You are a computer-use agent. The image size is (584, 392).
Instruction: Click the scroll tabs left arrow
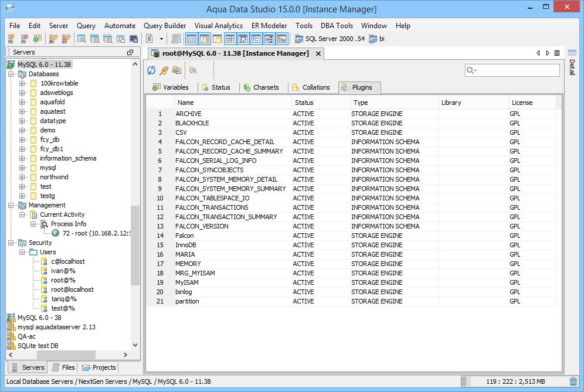[538, 53]
